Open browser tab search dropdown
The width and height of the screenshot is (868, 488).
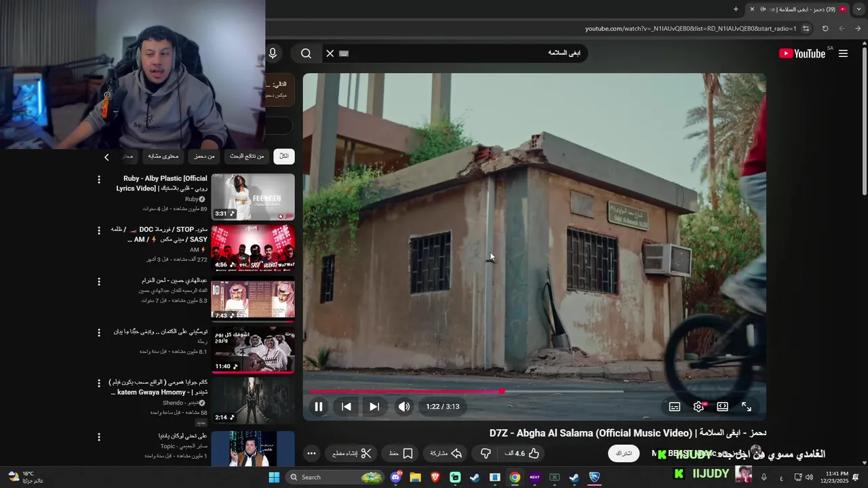(859, 9)
